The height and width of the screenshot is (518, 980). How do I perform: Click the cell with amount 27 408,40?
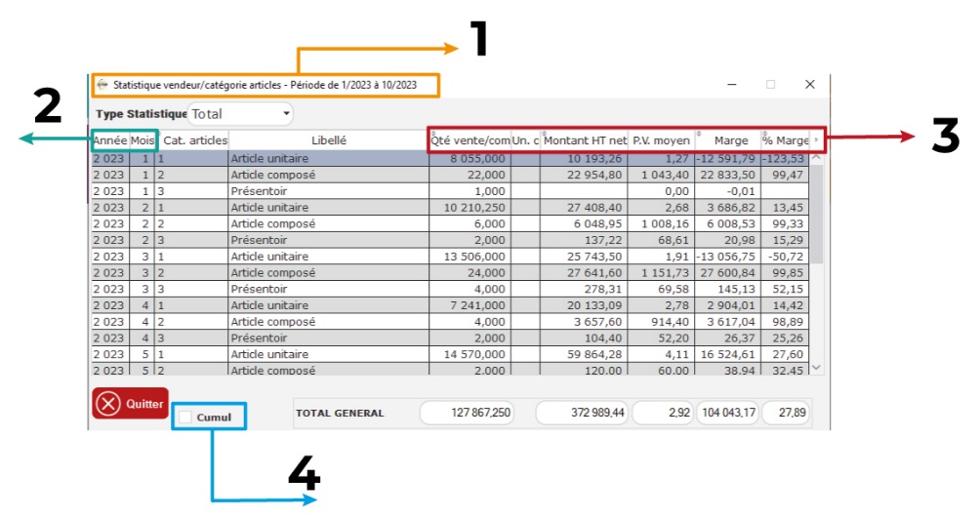point(584,208)
